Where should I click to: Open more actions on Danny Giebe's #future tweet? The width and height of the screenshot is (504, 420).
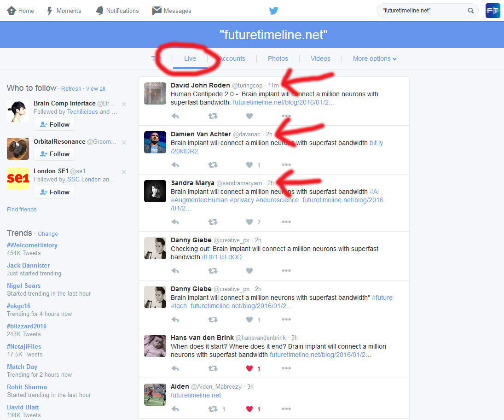click(x=286, y=320)
